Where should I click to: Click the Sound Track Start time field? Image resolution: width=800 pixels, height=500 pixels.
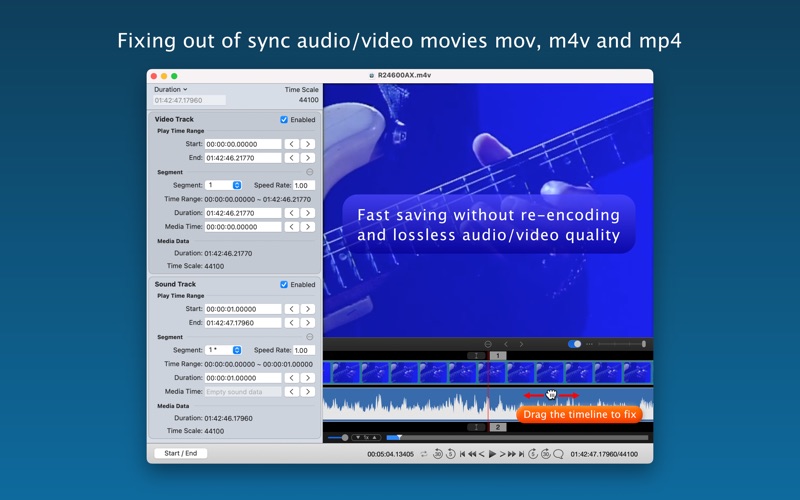pos(243,309)
